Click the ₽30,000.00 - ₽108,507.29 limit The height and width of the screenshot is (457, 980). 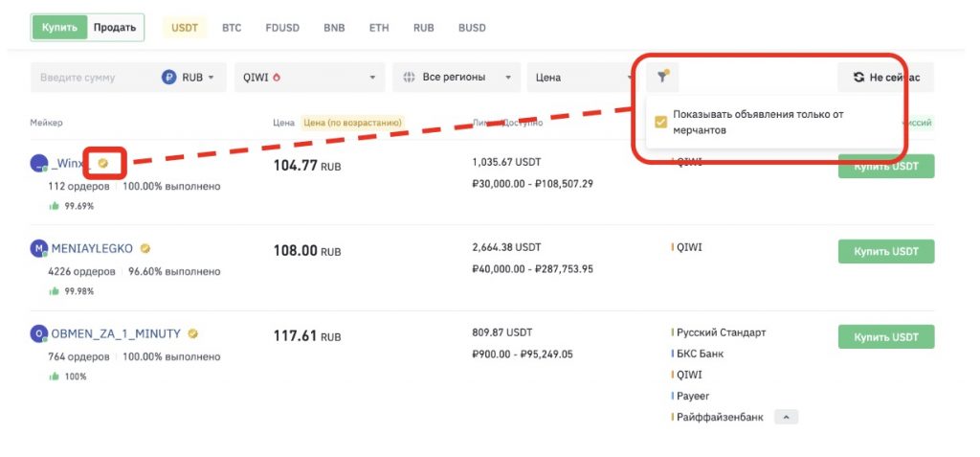[532, 184]
